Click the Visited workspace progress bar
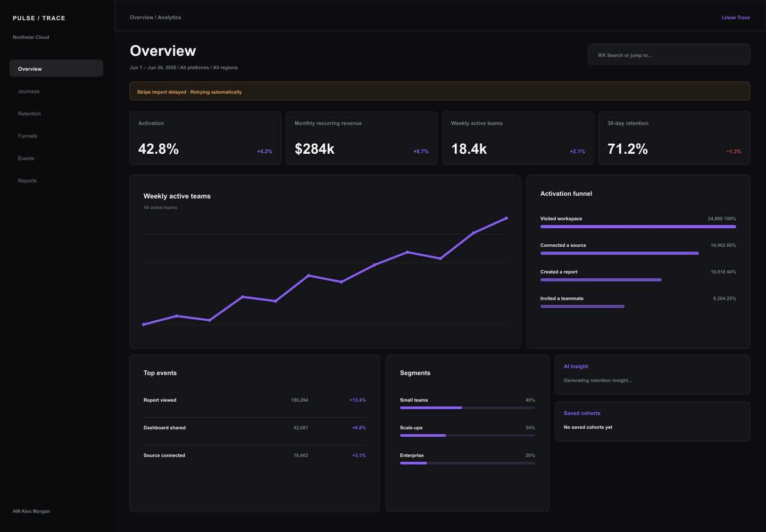The image size is (766, 532). [638, 227]
